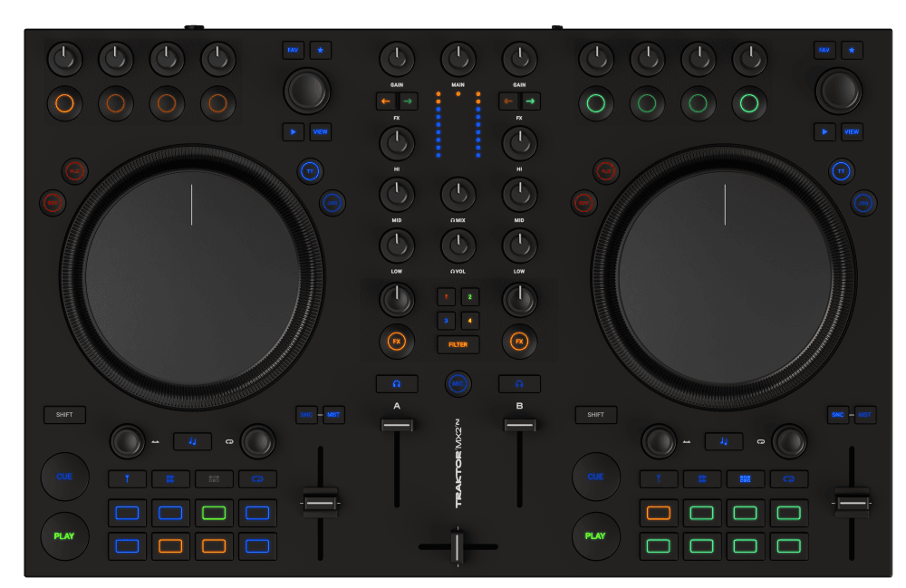Click the headphone VOL knob
Screen dimensions: 906x588
458,246
